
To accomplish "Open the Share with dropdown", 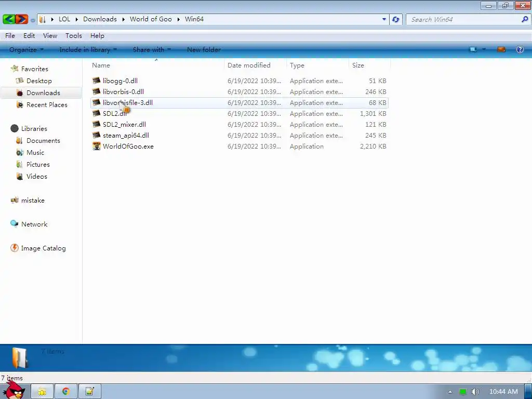I will click(152, 49).
